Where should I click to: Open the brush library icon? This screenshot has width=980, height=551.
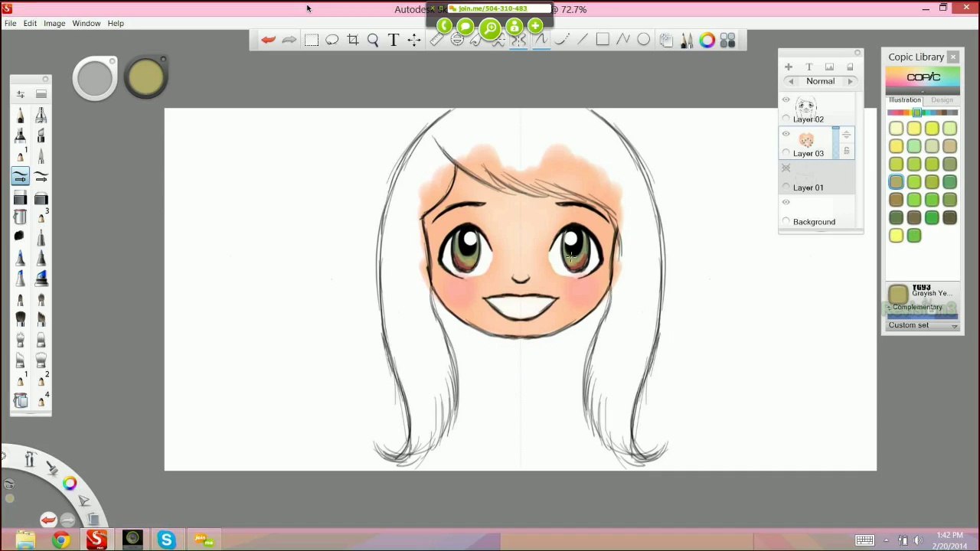click(41, 94)
